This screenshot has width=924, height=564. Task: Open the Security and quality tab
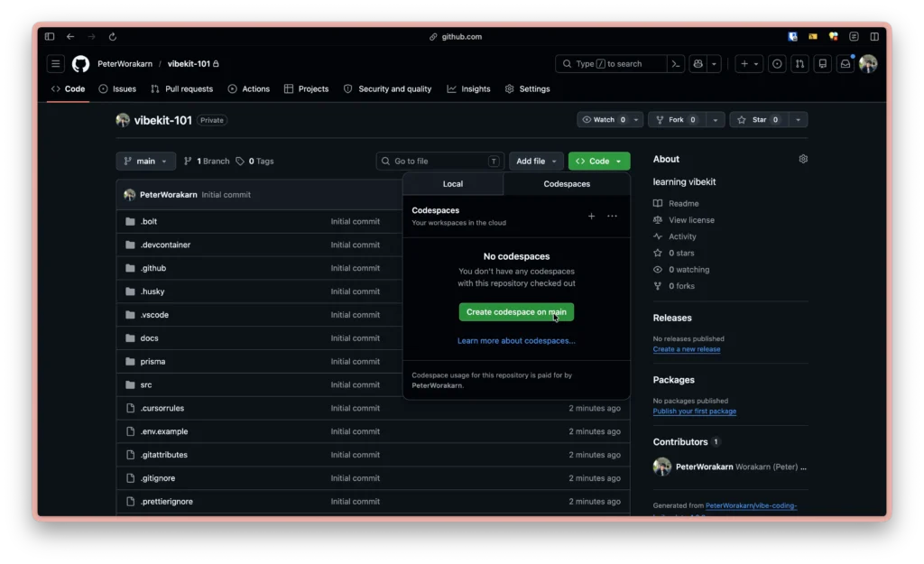pyautogui.click(x=388, y=89)
